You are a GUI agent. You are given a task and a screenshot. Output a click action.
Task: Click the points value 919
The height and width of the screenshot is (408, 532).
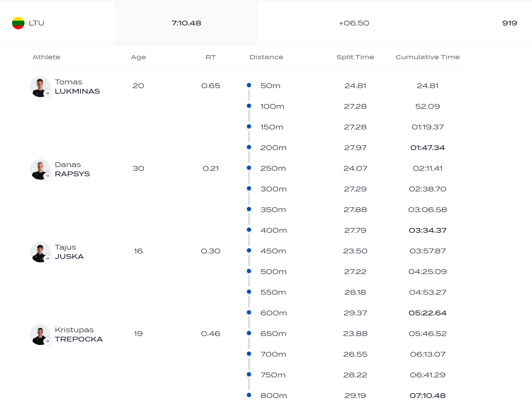coord(510,23)
